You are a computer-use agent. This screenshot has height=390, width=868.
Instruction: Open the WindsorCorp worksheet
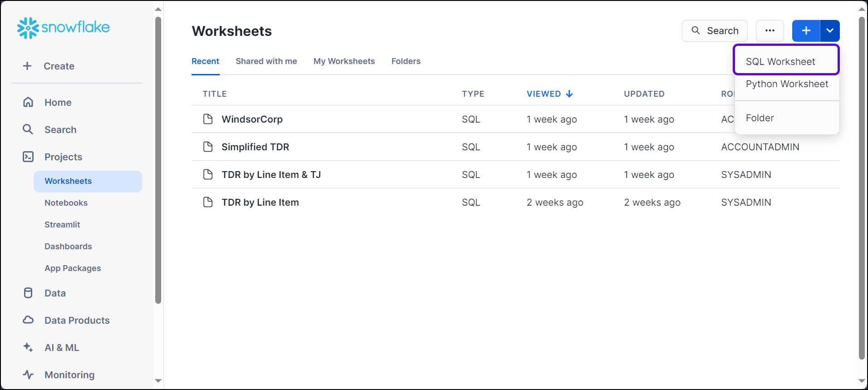pos(252,119)
